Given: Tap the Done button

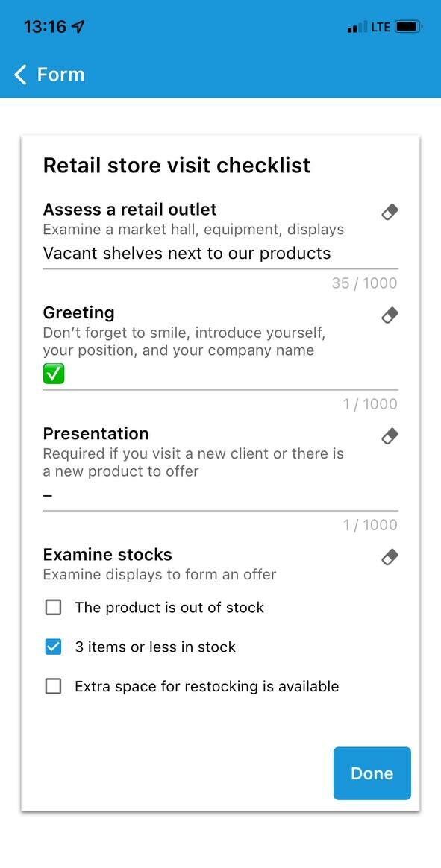Looking at the screenshot, I should (372, 773).
